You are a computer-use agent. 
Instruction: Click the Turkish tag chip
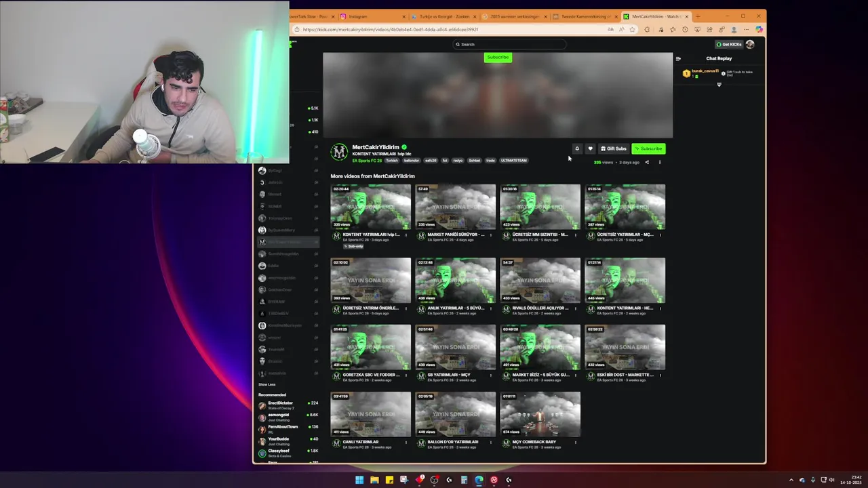pyautogui.click(x=392, y=161)
